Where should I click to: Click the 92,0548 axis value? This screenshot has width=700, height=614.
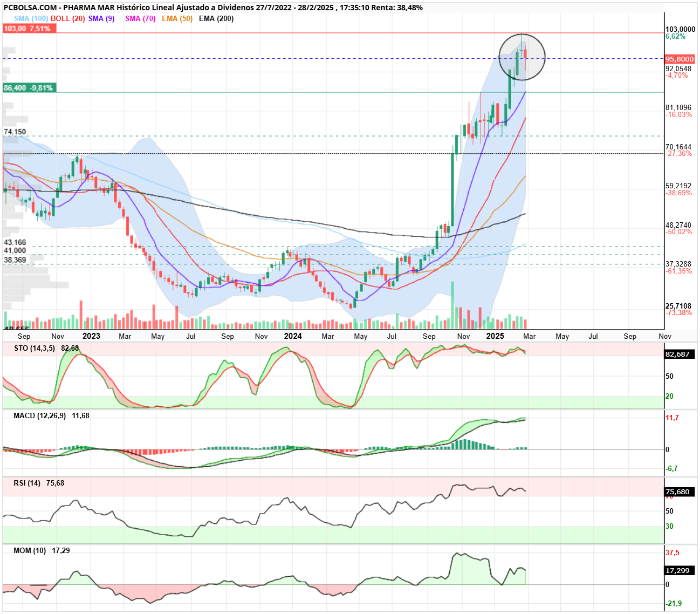pos(678,69)
